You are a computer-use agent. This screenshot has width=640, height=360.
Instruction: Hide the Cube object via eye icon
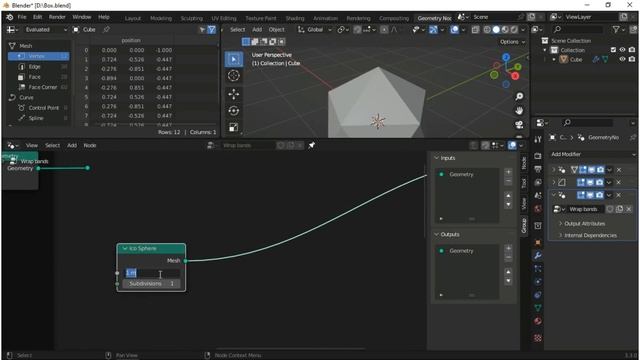[x=622, y=59]
